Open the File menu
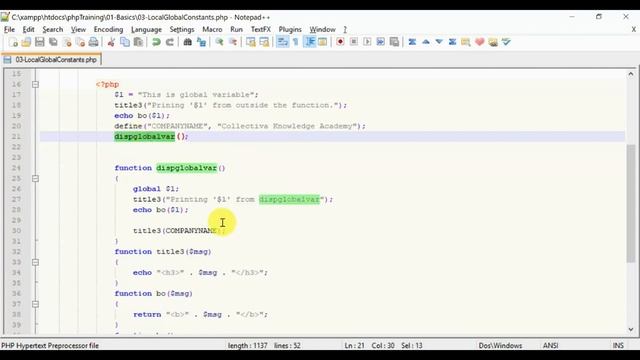This screenshot has height=360, width=640. (x=9, y=29)
